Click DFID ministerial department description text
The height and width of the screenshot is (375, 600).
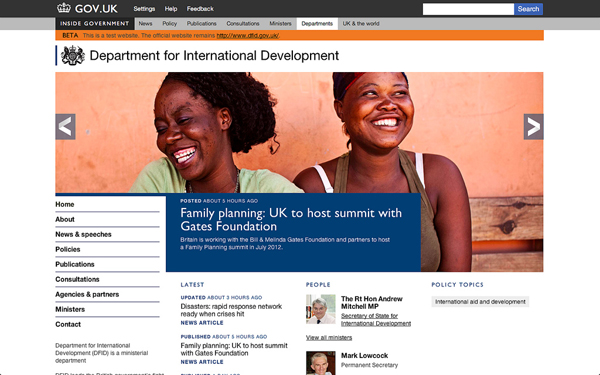pyautogui.click(x=101, y=353)
